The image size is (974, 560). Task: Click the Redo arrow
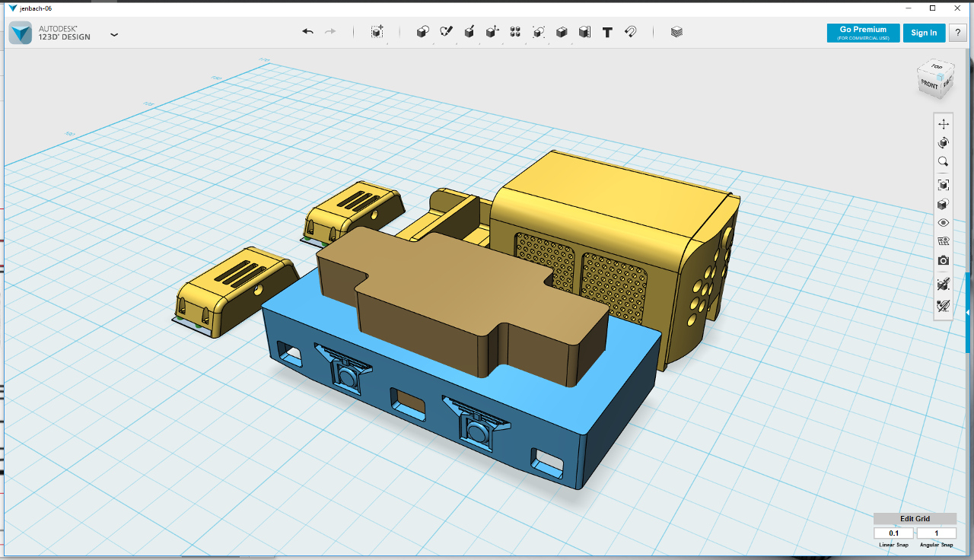[330, 32]
